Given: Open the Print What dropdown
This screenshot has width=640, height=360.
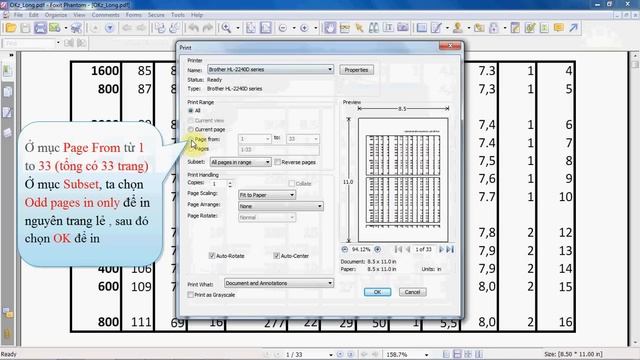Looking at the screenshot, I should coord(279,283).
